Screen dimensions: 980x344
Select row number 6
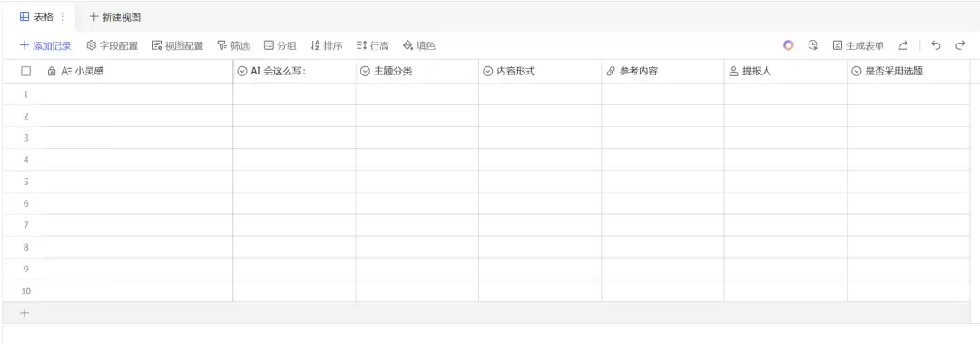[x=25, y=203]
